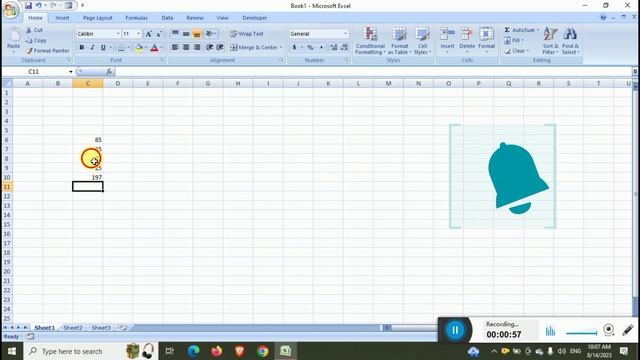Increase cell indent
Image resolution: width=640 pixels, height=360 pixels.
[220, 47]
